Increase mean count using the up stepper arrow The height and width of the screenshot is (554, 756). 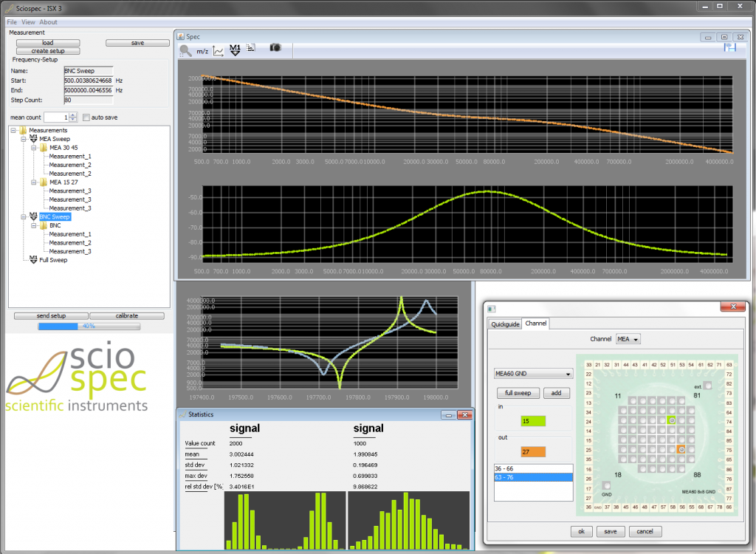(x=72, y=114)
